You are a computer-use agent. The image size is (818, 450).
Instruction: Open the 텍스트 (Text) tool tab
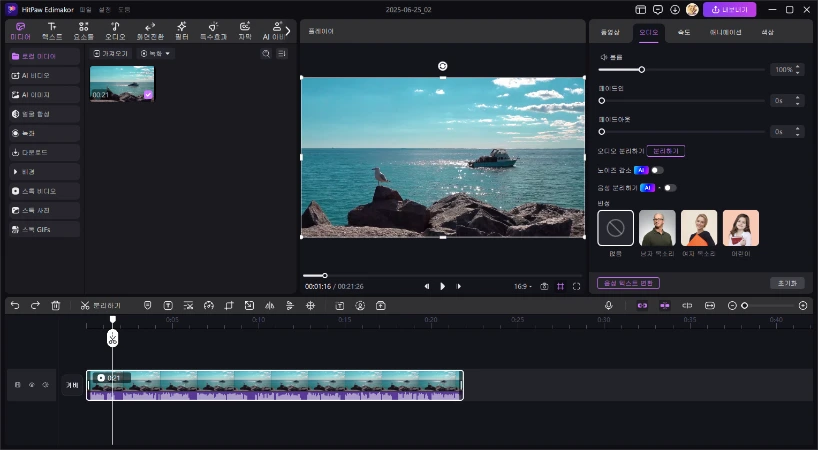pyautogui.click(x=52, y=31)
